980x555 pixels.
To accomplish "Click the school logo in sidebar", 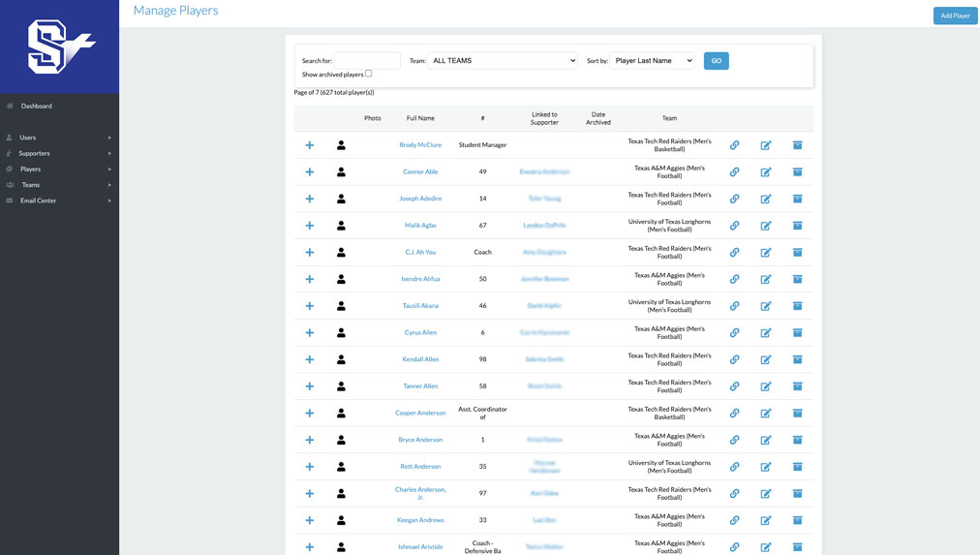I will click(60, 46).
